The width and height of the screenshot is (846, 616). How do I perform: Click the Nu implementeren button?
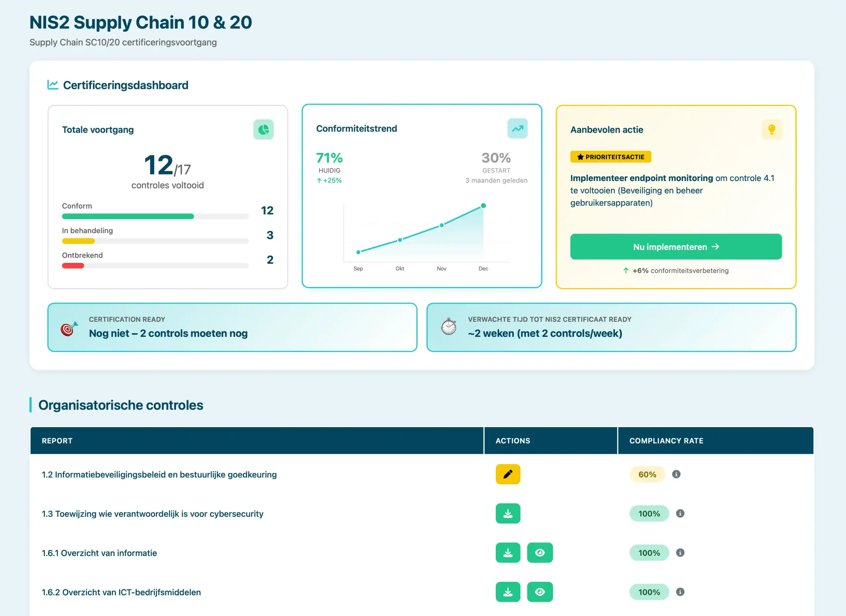coord(675,247)
